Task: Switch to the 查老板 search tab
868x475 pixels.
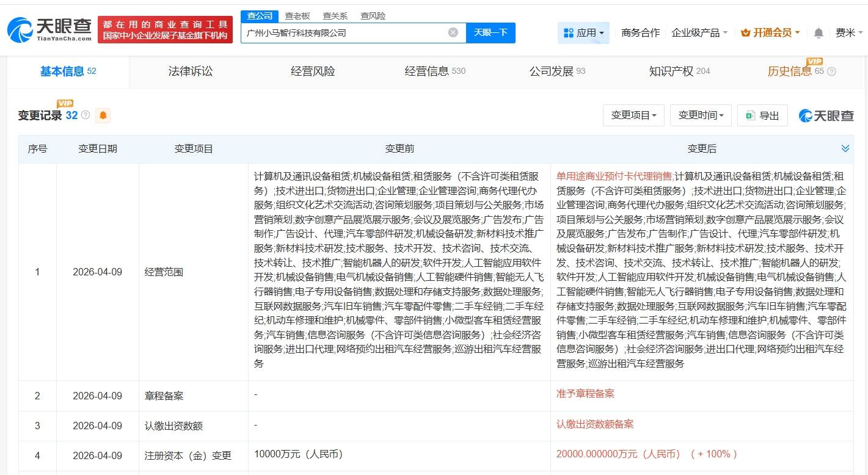Action: point(298,16)
